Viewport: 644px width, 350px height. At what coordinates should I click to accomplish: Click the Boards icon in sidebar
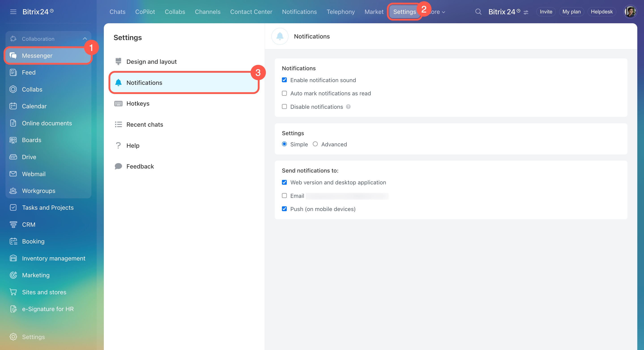pyautogui.click(x=13, y=140)
